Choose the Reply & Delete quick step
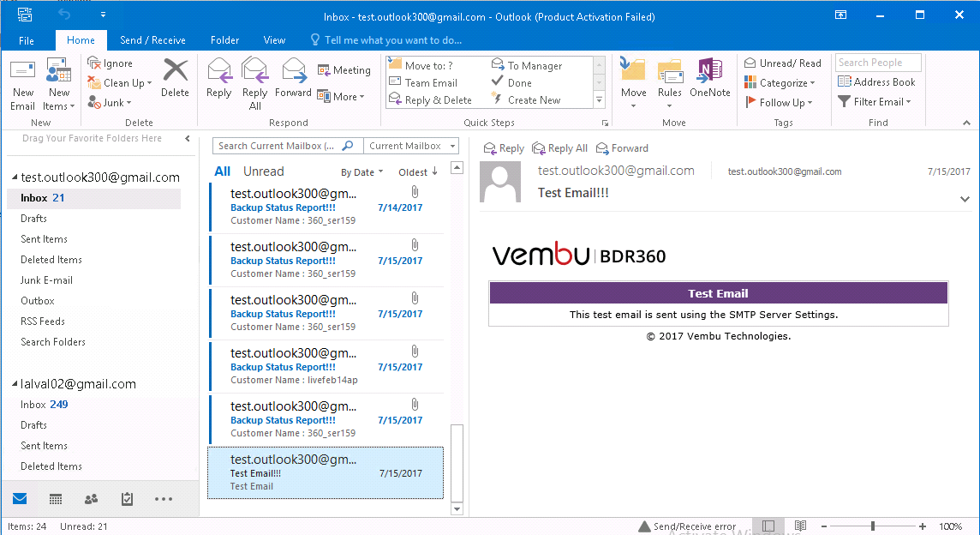Viewport: 980px width, 535px height. (x=430, y=99)
